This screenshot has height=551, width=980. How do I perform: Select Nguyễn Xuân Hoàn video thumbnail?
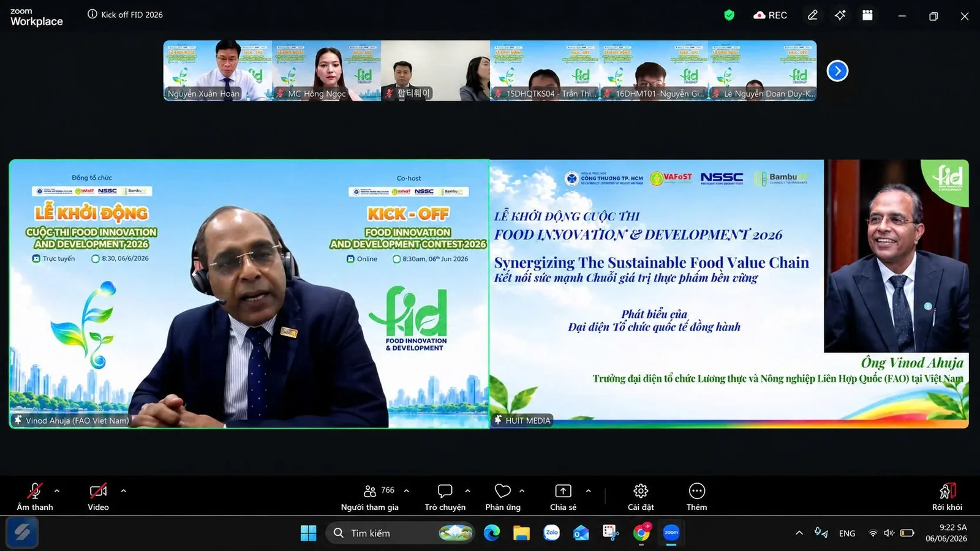point(217,70)
